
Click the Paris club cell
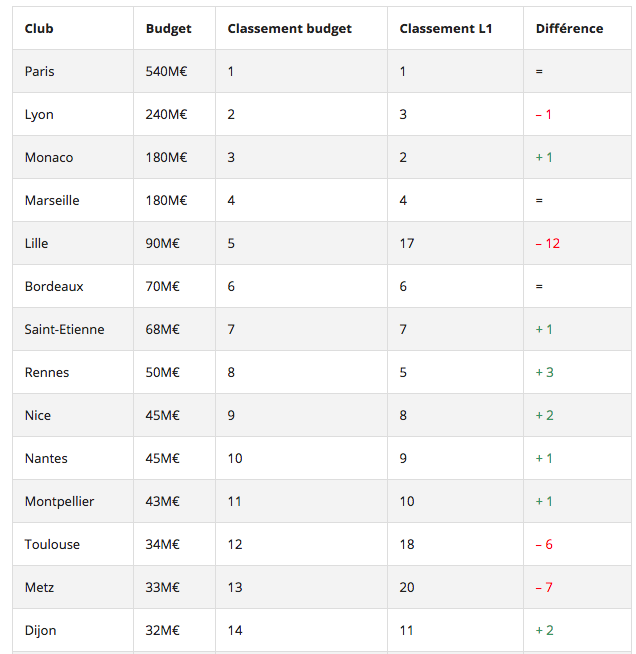point(40,72)
